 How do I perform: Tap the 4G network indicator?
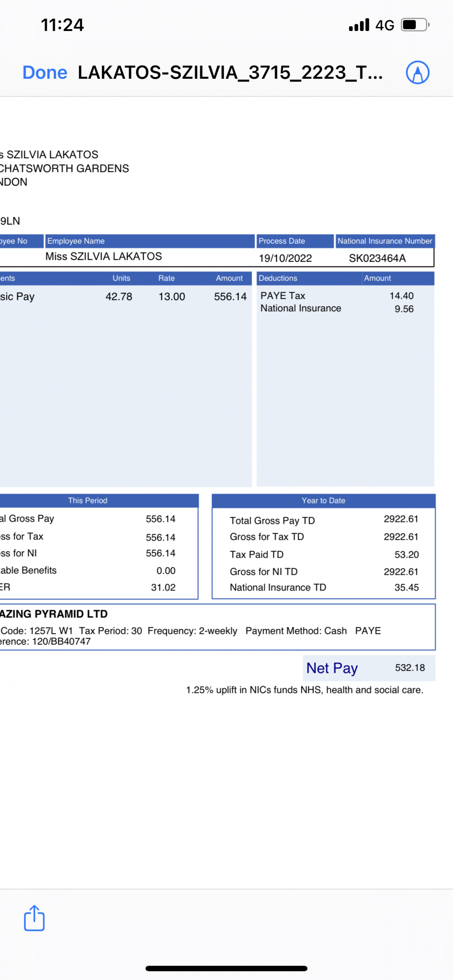coord(384,25)
